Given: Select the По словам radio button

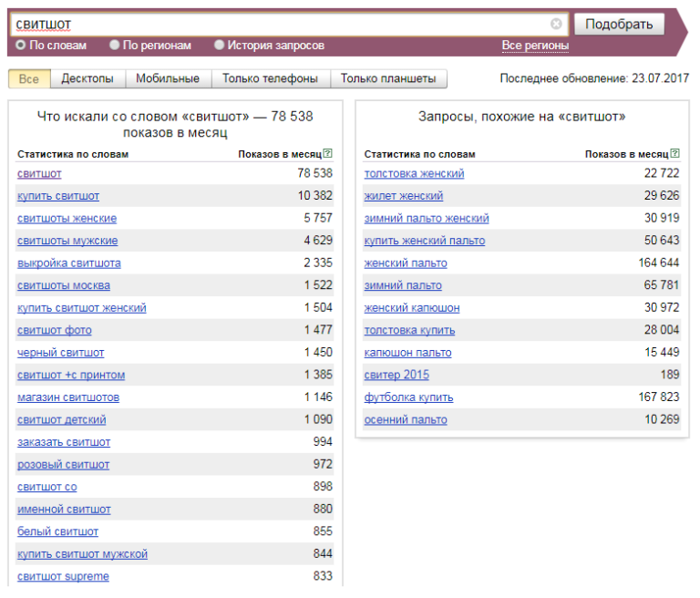Looking at the screenshot, I should [21, 45].
